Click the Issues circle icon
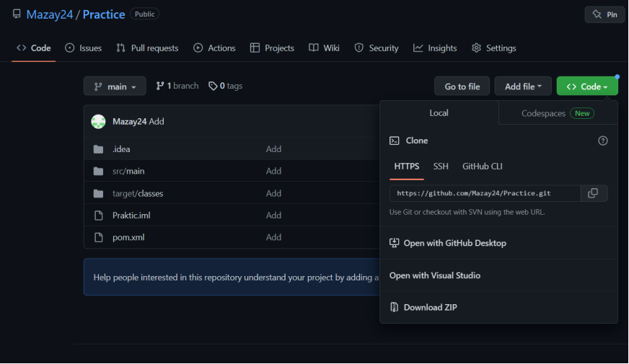 [x=69, y=48]
